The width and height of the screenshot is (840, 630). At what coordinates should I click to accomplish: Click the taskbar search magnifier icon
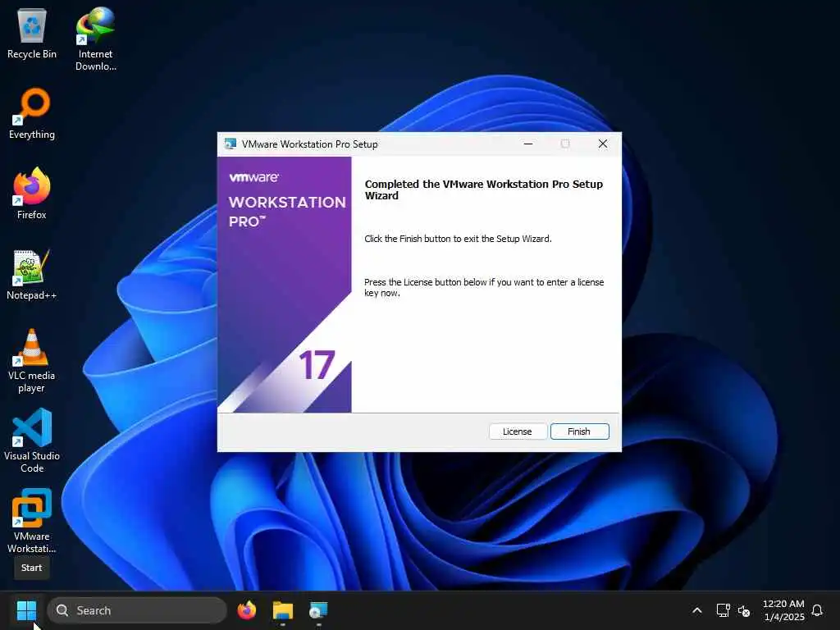pos(62,610)
